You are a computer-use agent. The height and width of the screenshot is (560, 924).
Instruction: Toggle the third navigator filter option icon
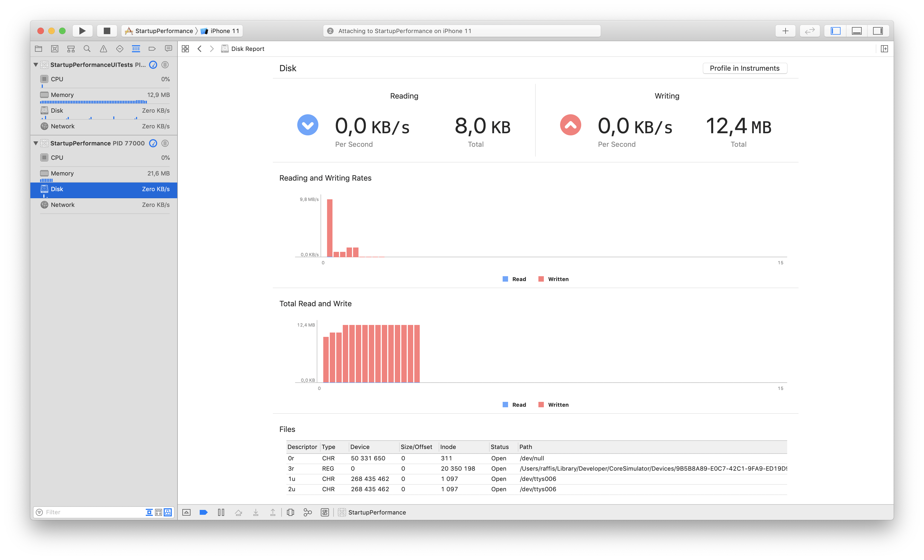(x=168, y=512)
